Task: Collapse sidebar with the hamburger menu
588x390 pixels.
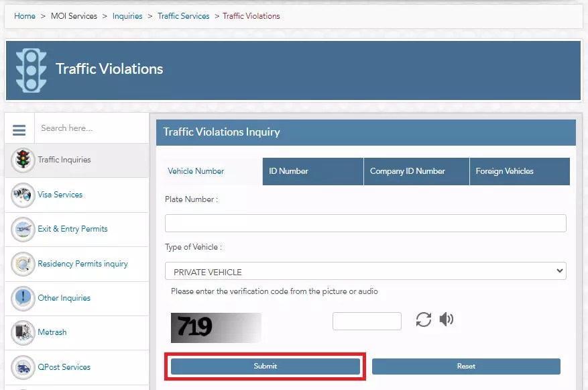Action: click(19, 128)
